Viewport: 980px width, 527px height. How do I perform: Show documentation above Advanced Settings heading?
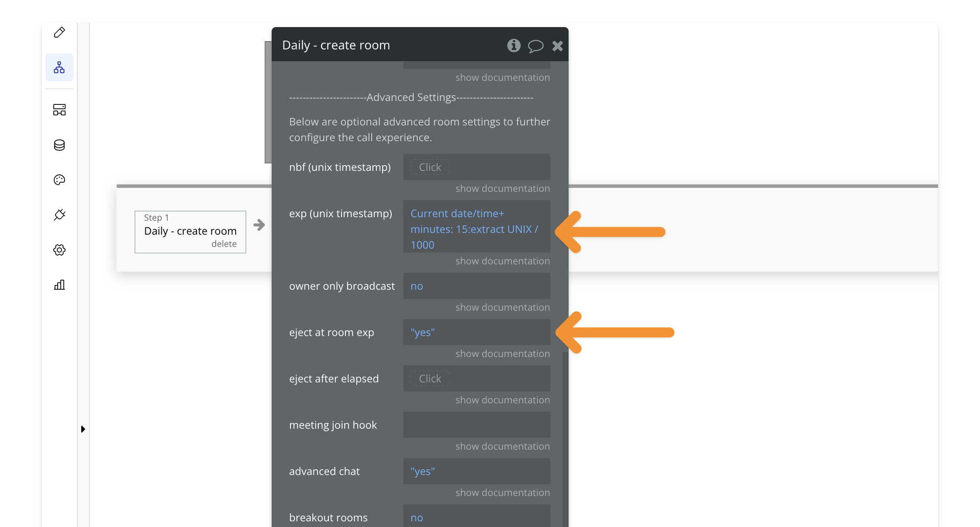[503, 78]
